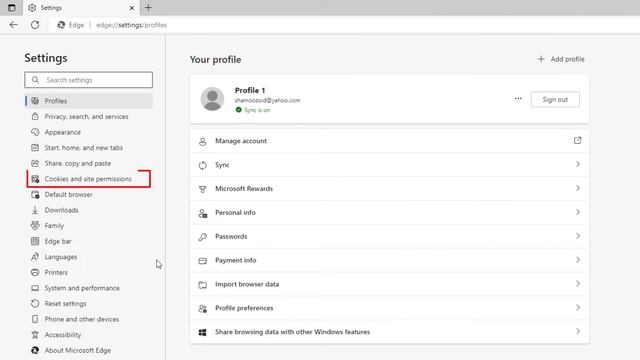Click the browser back arrow
This screenshot has width=640, height=360.
tap(13, 25)
